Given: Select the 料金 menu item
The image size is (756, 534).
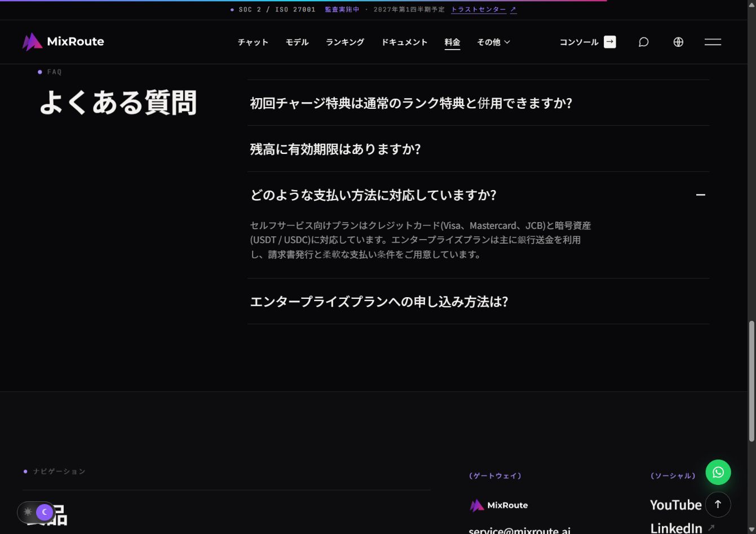Looking at the screenshot, I should [x=452, y=42].
